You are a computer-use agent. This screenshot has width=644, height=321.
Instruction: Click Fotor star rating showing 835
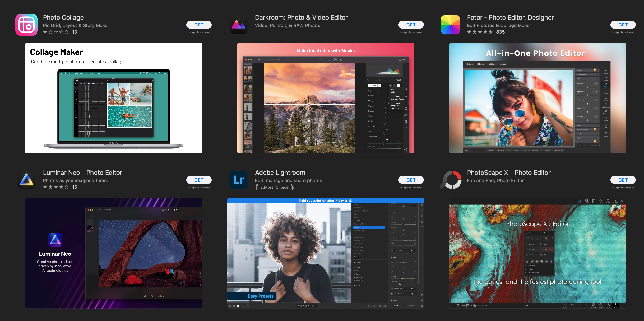[x=486, y=32]
